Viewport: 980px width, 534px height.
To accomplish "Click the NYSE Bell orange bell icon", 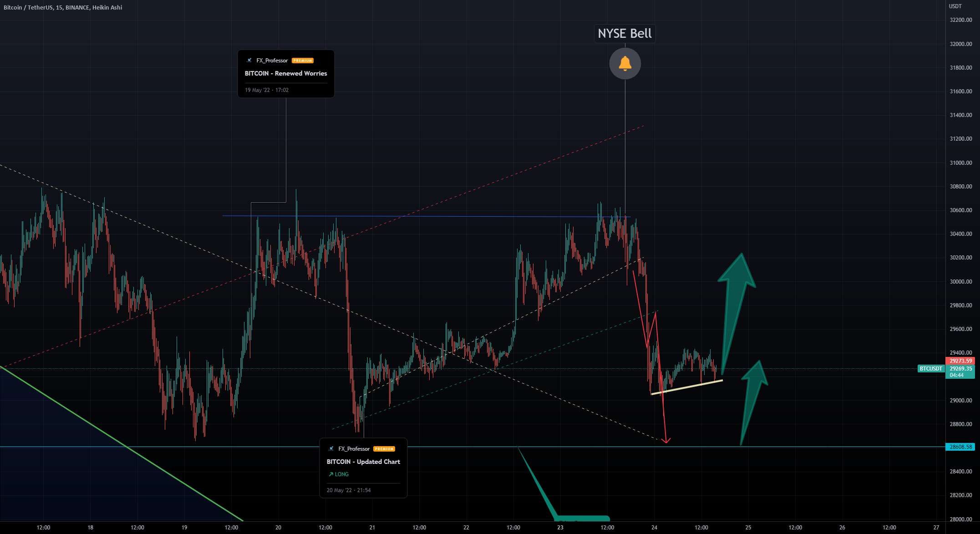I will (x=625, y=63).
